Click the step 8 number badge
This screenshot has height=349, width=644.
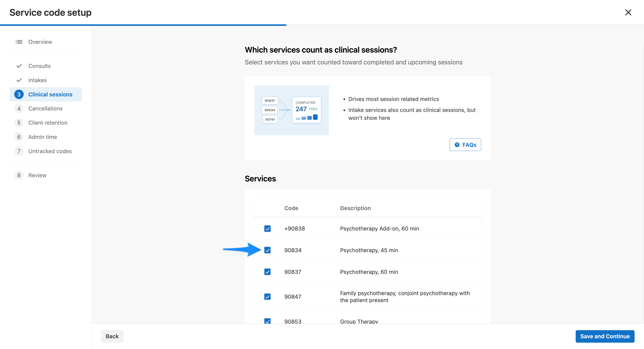point(19,175)
